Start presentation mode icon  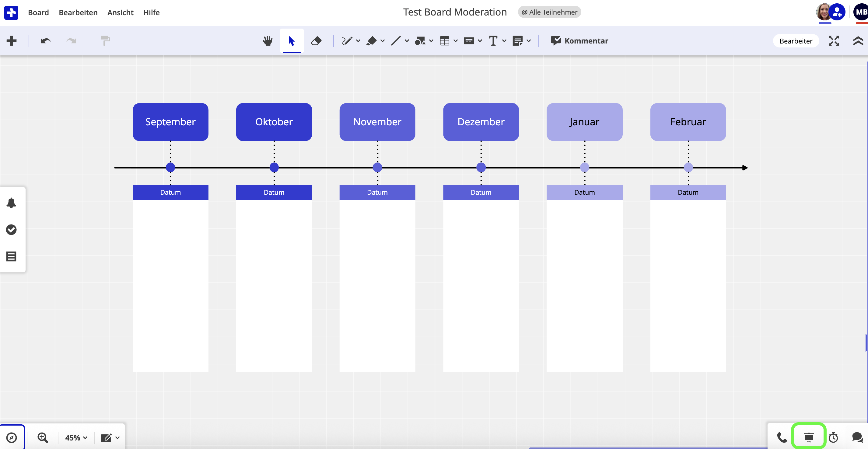(x=809, y=437)
